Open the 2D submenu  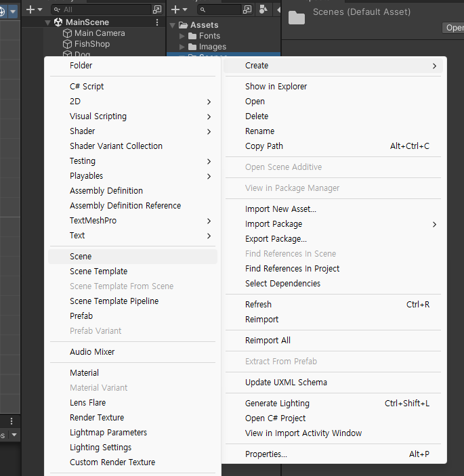(x=133, y=102)
